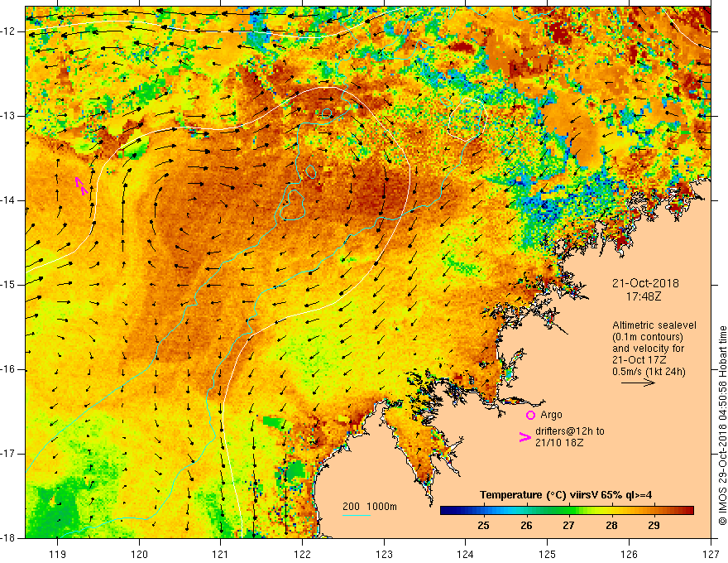Click the latitude axis label -13
The width and height of the screenshot is (728, 563).
[9, 116]
